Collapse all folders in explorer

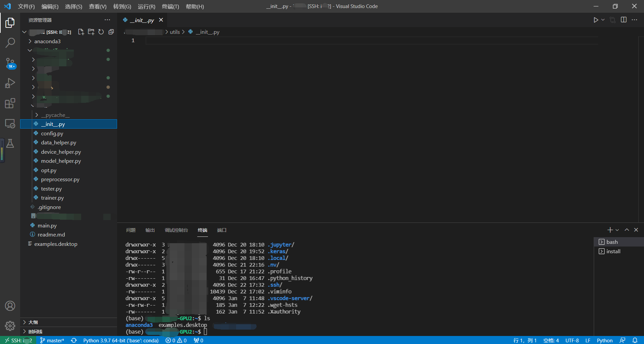coord(111,32)
